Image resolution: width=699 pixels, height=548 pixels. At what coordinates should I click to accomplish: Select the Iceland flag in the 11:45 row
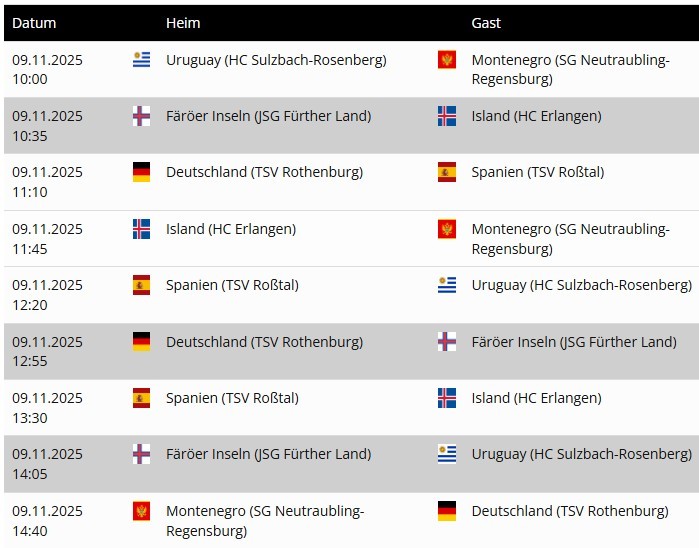pos(141,229)
